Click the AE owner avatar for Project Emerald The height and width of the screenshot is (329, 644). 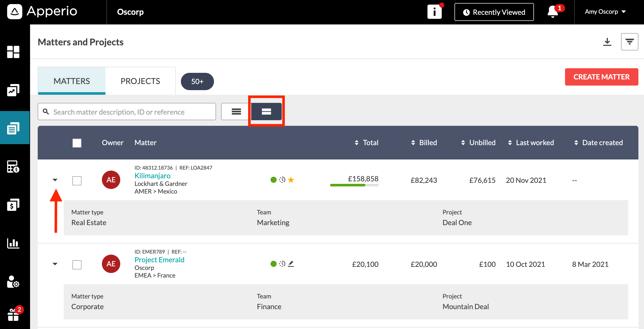pyautogui.click(x=111, y=264)
